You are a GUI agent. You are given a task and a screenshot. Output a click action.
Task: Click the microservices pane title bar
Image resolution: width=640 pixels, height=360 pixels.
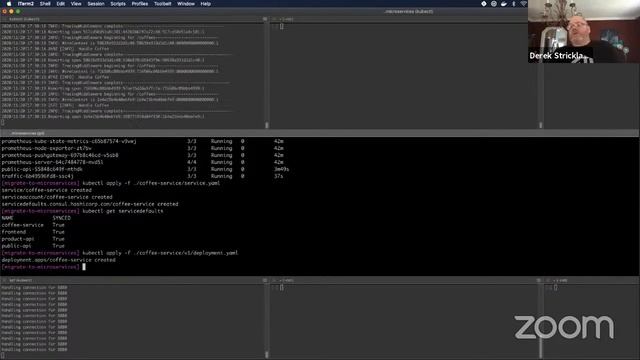click(320, 133)
